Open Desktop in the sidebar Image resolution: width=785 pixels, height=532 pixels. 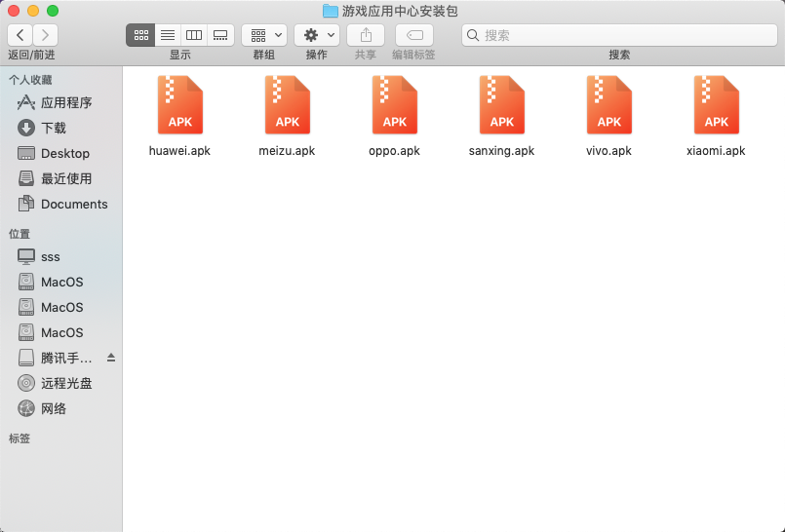pos(61,154)
